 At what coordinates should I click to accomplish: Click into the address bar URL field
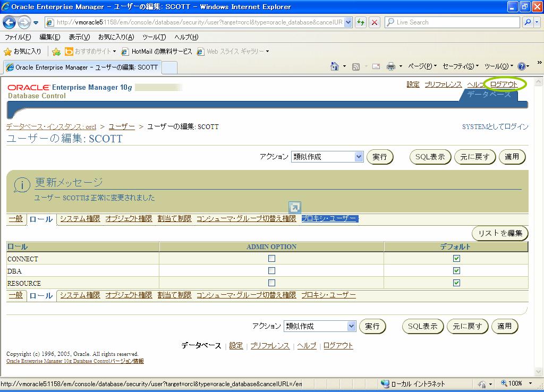200,22
